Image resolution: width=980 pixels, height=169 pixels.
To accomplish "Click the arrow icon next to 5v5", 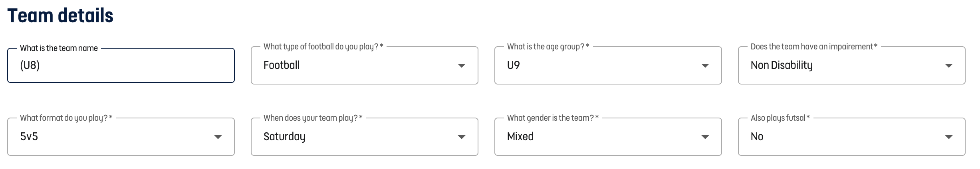I will click(218, 137).
